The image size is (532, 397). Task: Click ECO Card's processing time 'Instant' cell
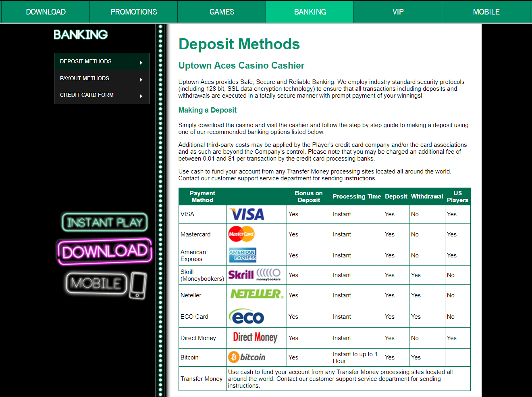(x=357, y=317)
